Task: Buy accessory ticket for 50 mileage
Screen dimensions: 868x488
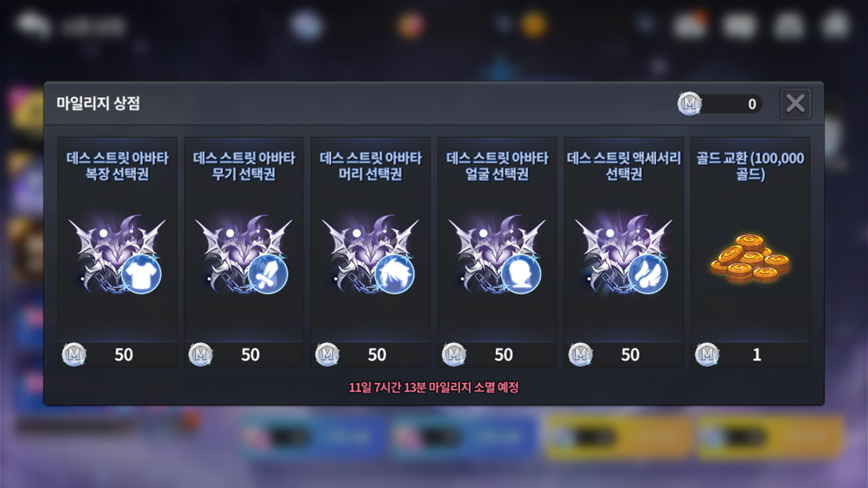Action: 624,354
